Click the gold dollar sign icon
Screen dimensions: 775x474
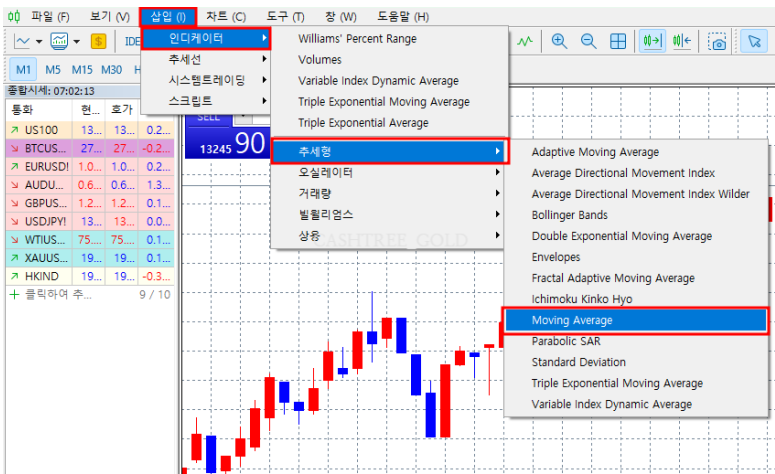pos(98,41)
